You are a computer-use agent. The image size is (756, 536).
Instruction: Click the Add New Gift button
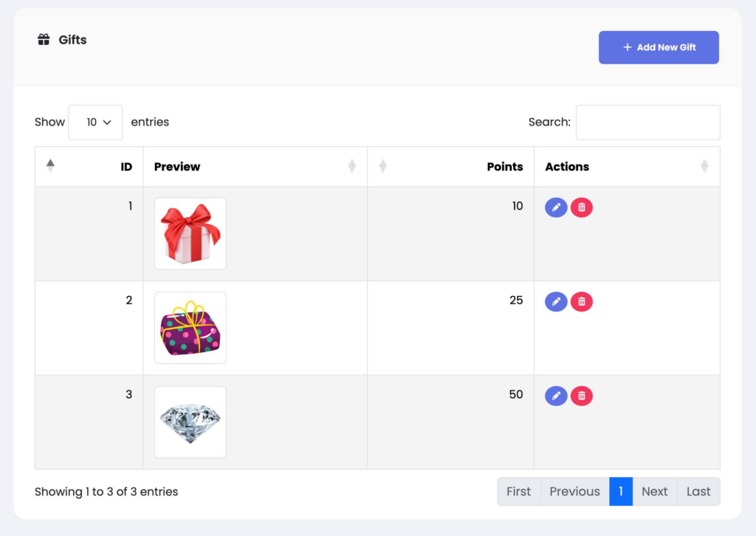pyautogui.click(x=659, y=47)
